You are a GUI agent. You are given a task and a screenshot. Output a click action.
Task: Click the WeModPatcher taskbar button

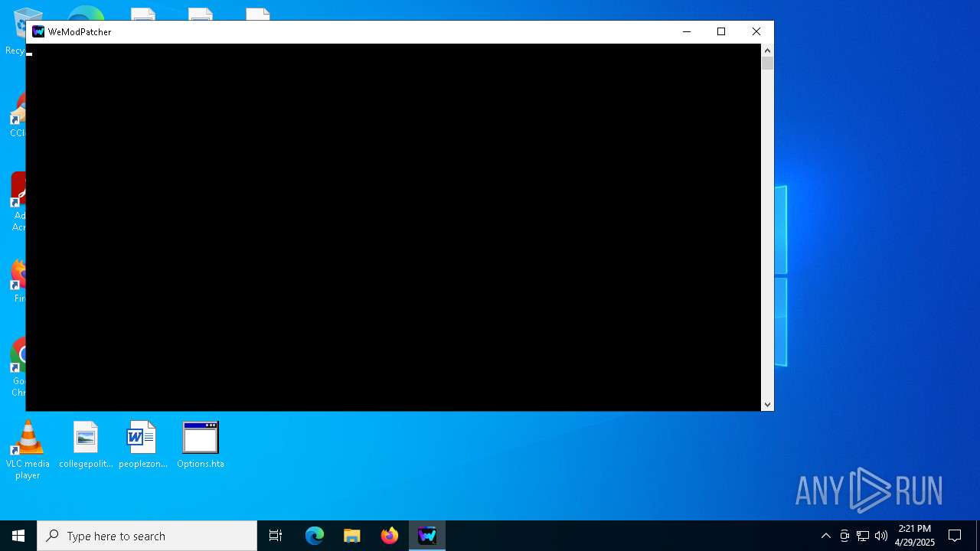click(427, 536)
